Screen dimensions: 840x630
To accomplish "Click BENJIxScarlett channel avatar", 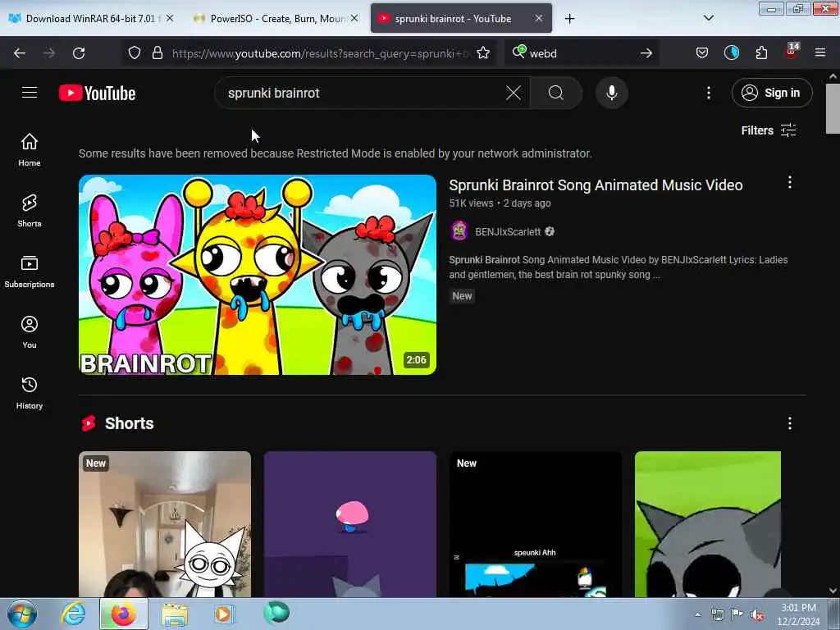I will point(459,231).
